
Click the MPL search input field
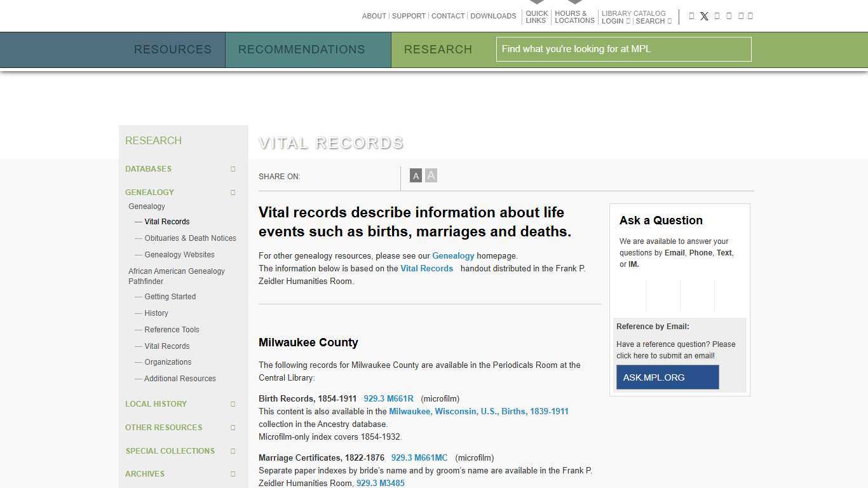623,49
